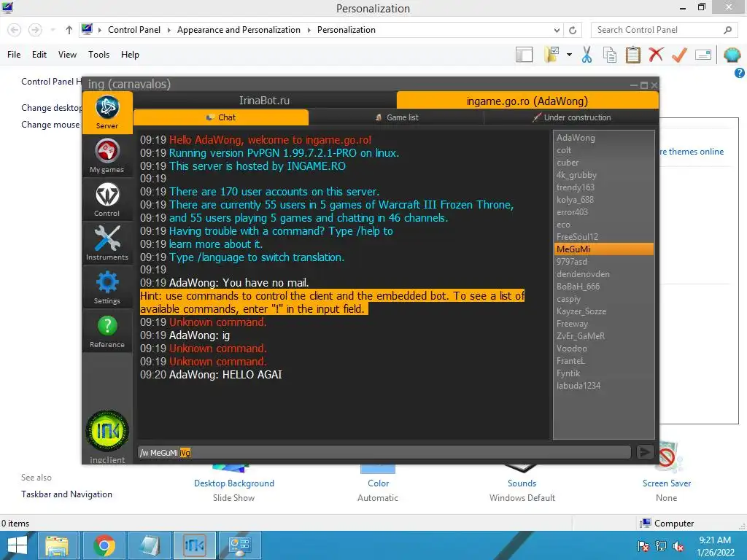
Task: Open the Under construction tab
Action: [x=571, y=117]
